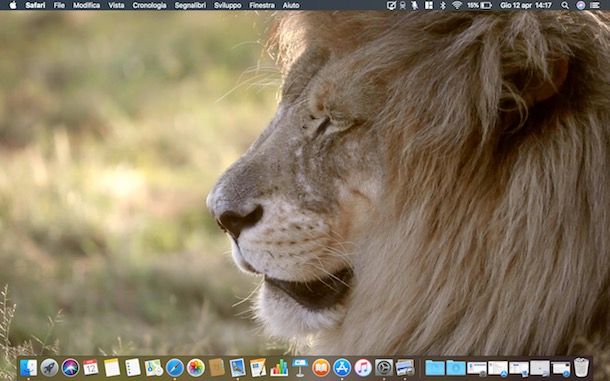Open the Sviluppo menu
The image size is (610, 381).
[228, 5]
